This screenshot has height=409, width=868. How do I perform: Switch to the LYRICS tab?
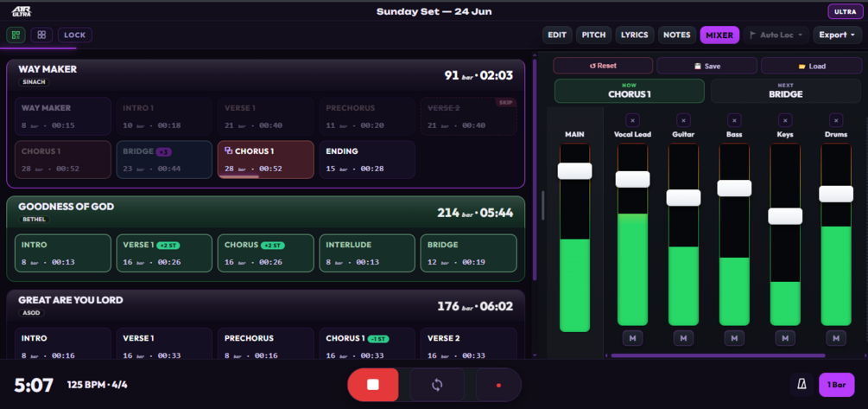coord(635,35)
